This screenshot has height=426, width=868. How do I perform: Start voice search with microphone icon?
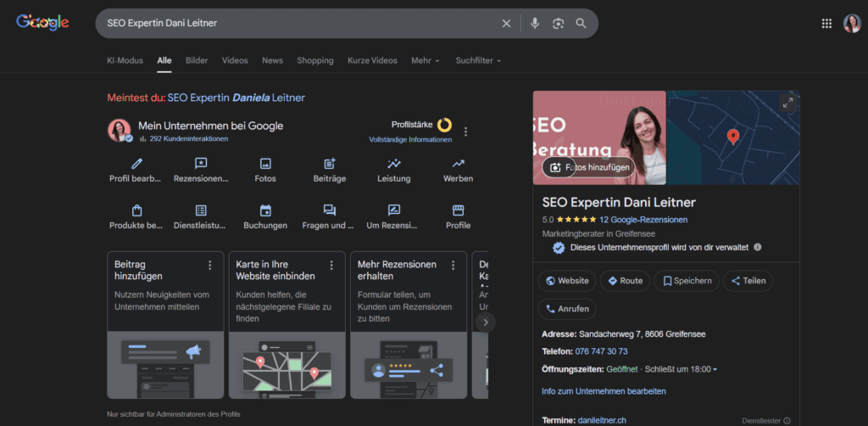click(535, 23)
